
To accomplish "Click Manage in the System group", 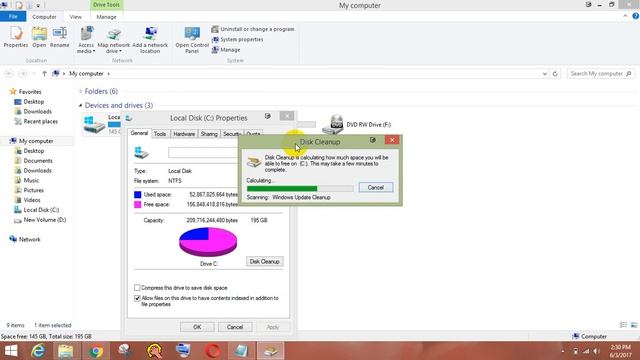I will tap(226, 50).
